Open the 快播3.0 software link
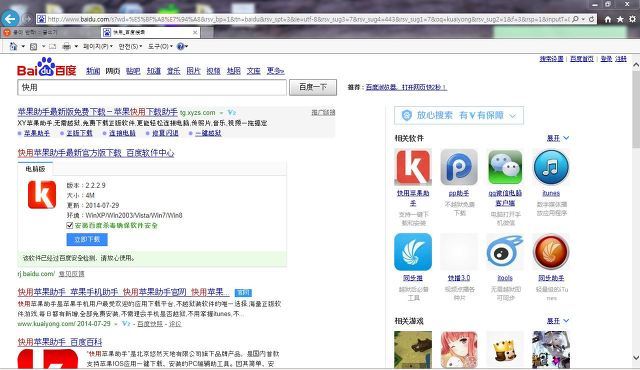Viewport: 640px width, 370px height. (x=459, y=278)
